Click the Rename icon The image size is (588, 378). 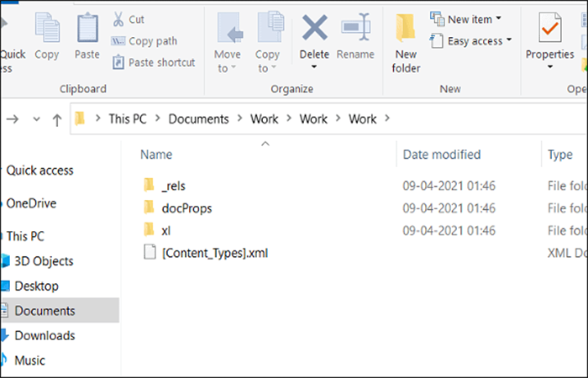click(x=355, y=28)
